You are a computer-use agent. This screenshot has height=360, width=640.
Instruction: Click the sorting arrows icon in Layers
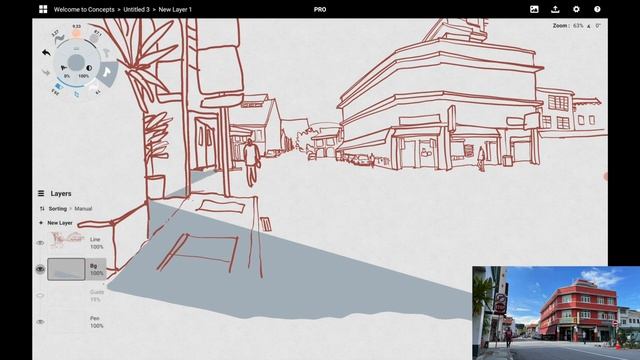(42, 209)
